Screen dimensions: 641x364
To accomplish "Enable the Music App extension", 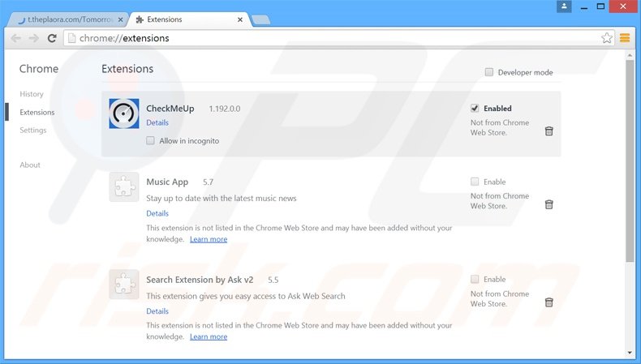I will [x=475, y=182].
